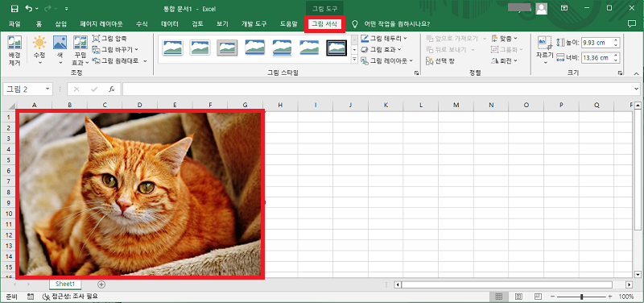Select the Sheet1 tab
Viewport: 644px width, 303px height.
65,284
